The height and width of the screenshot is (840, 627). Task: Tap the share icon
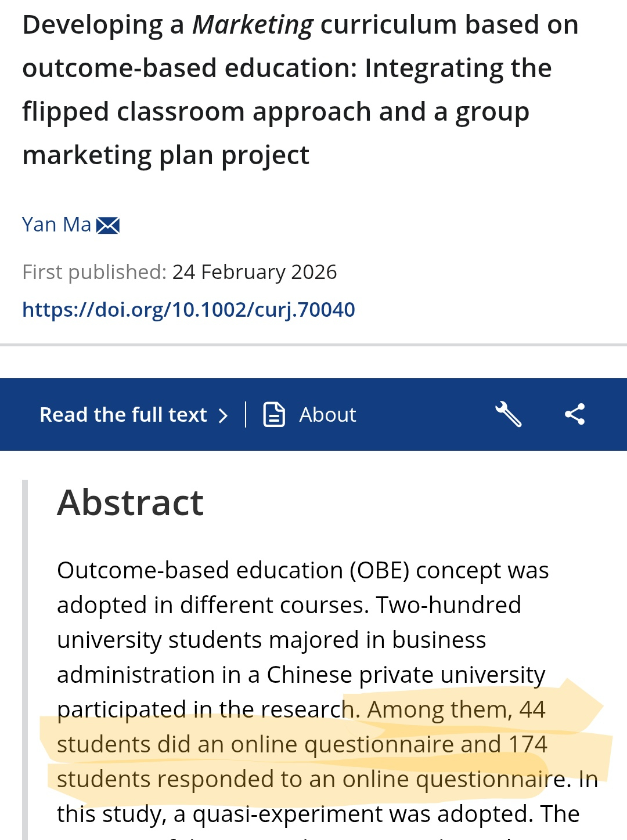(x=575, y=414)
